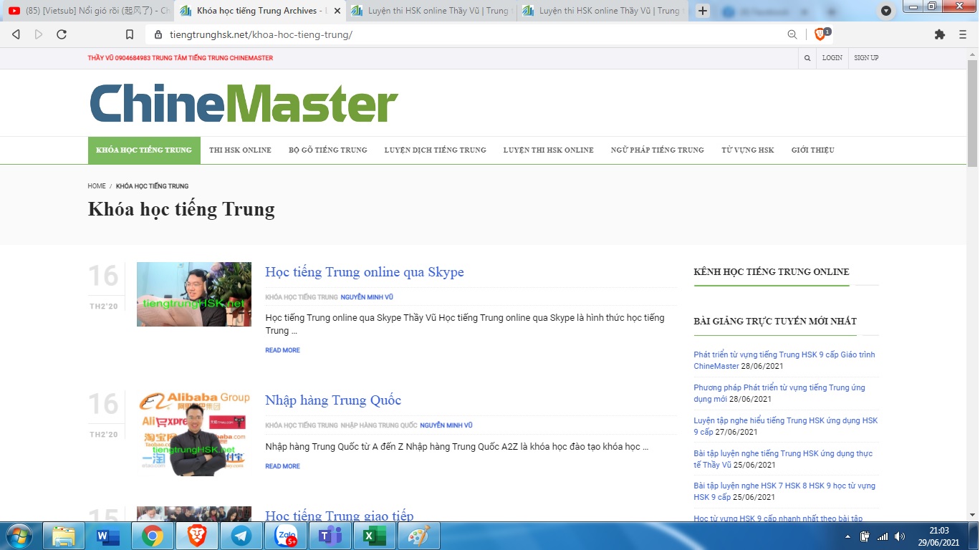980x550 pixels.
Task: Click the Nhập hàng Trung Quốc article thumbnail
Action: pos(193,433)
